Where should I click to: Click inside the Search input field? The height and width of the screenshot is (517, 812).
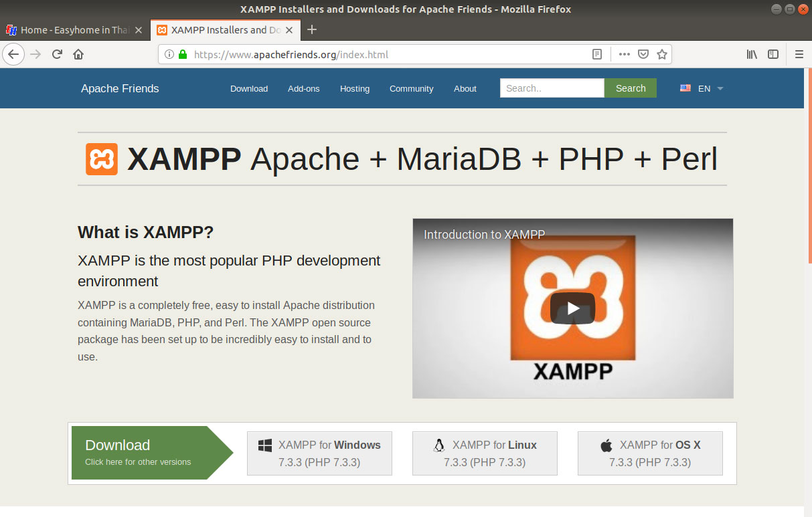point(552,88)
